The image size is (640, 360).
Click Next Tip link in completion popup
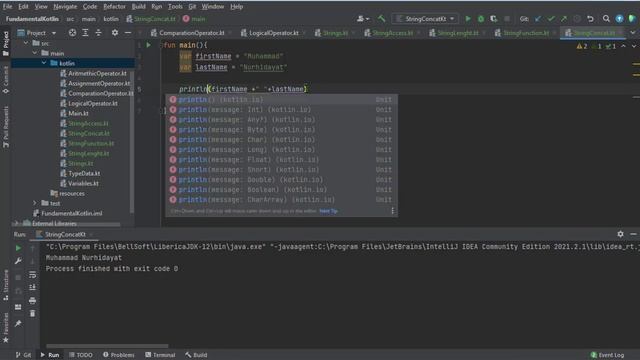click(x=328, y=211)
